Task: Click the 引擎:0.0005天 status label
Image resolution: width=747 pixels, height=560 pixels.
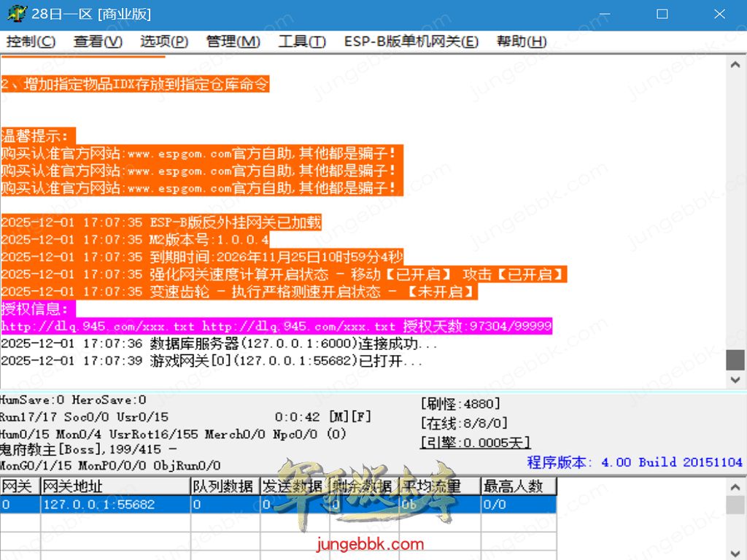Action: tap(475, 443)
